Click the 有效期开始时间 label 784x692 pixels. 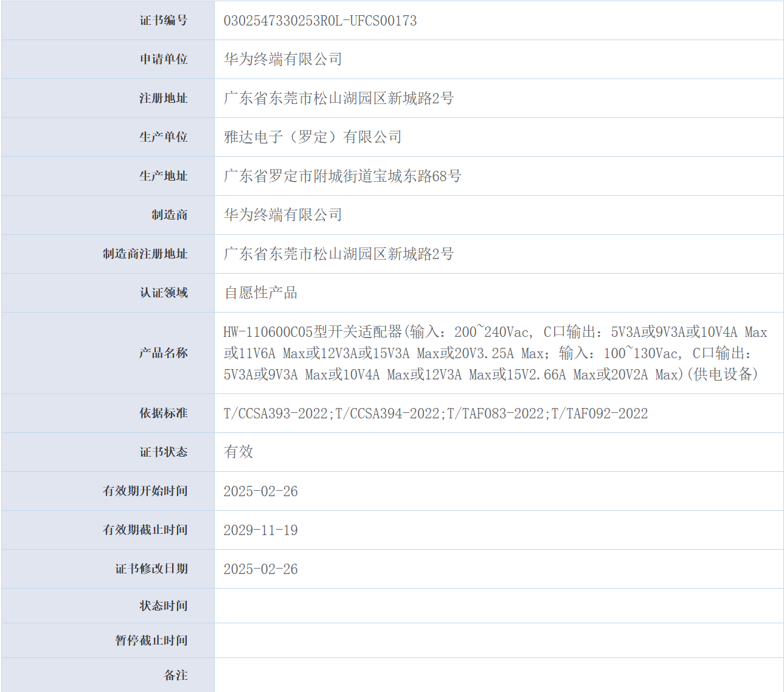(x=145, y=491)
